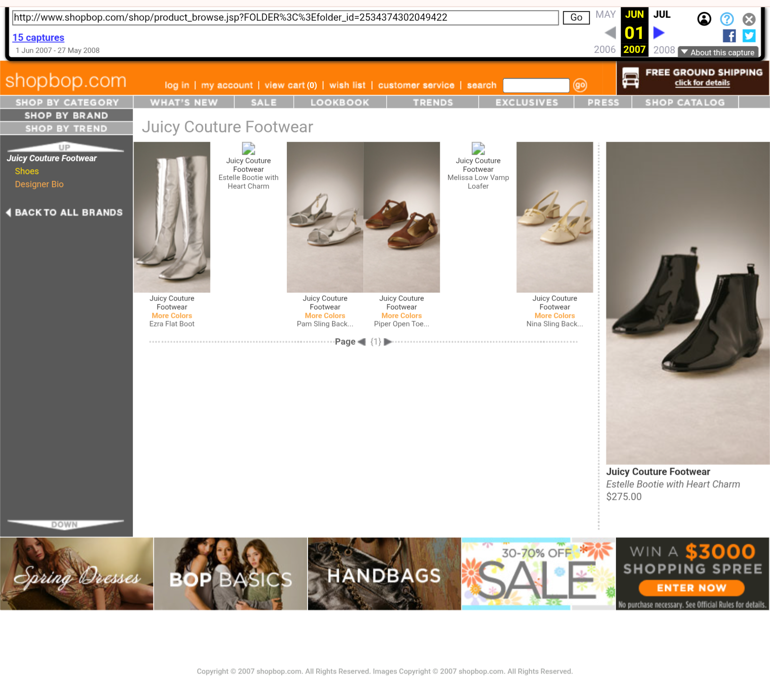Click broken image icon for Melissa Loafer
Viewport: 770px width, 700px height.
coord(478,148)
